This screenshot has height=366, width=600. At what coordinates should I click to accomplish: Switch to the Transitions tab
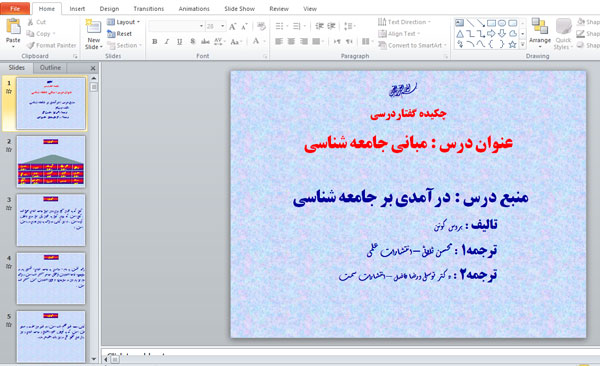click(148, 8)
